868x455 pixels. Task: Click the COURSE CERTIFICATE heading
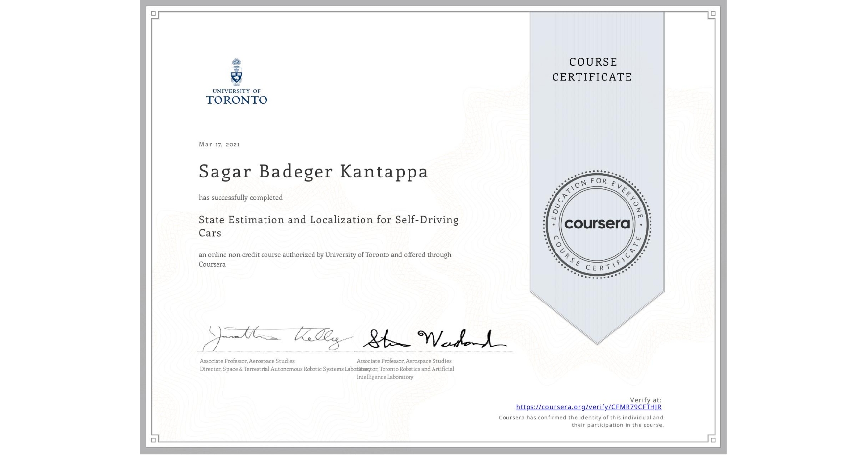click(592, 69)
